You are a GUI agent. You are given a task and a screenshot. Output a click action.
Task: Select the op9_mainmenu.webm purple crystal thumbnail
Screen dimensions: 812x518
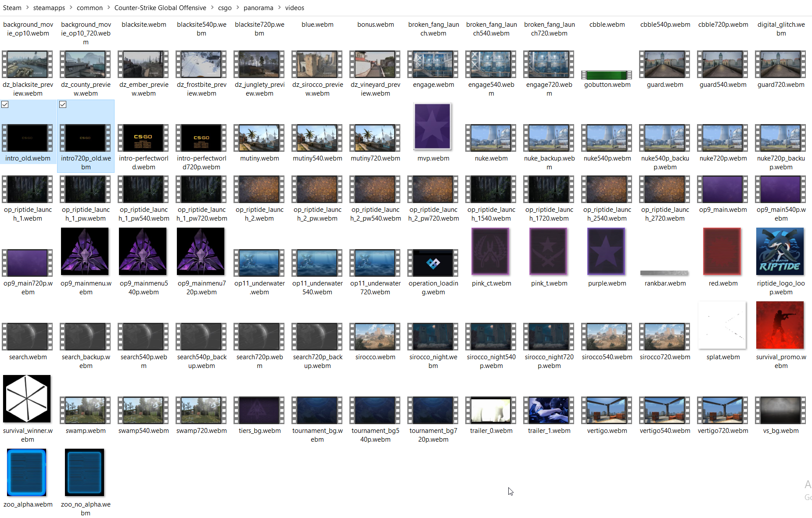[x=85, y=251]
